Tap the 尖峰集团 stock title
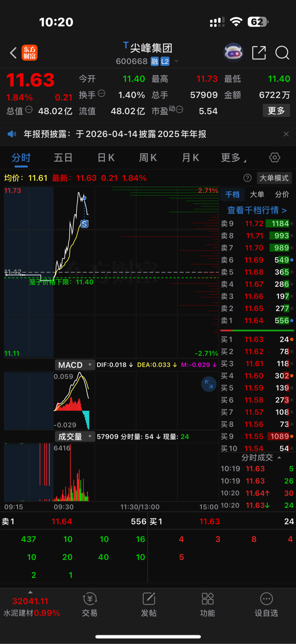The image size is (296, 644). click(x=151, y=48)
